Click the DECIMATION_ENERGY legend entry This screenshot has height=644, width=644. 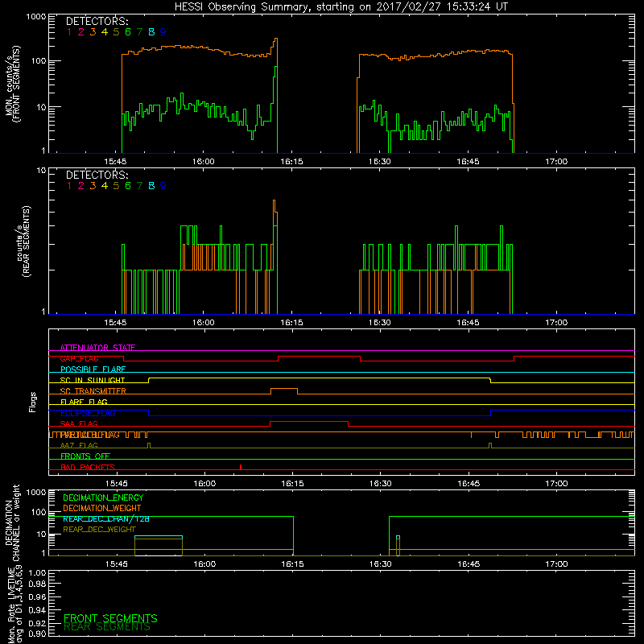[103, 497]
